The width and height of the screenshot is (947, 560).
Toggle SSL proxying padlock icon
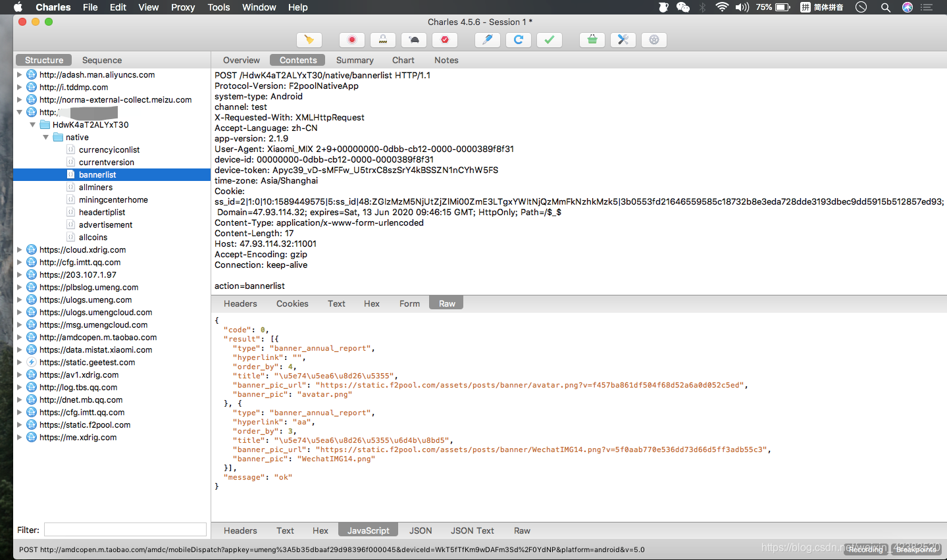point(383,39)
